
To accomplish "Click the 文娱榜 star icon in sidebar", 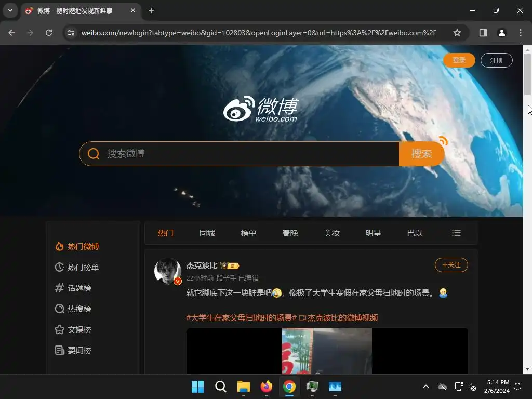I will coord(59,329).
